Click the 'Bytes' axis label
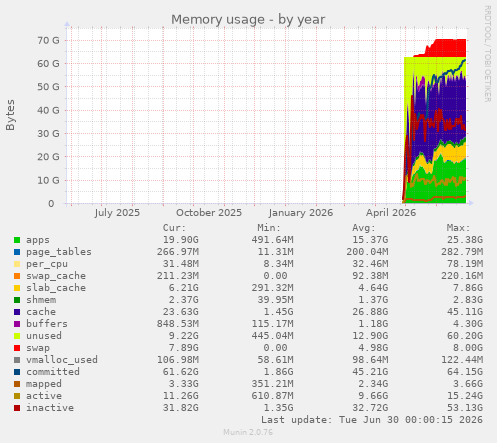The image size is (497, 443). [x=10, y=115]
